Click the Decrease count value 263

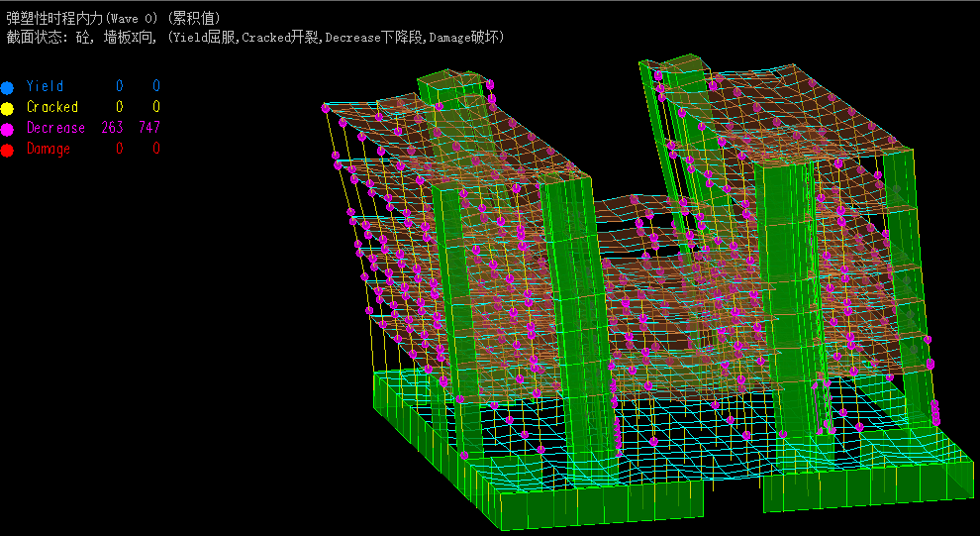tap(113, 128)
